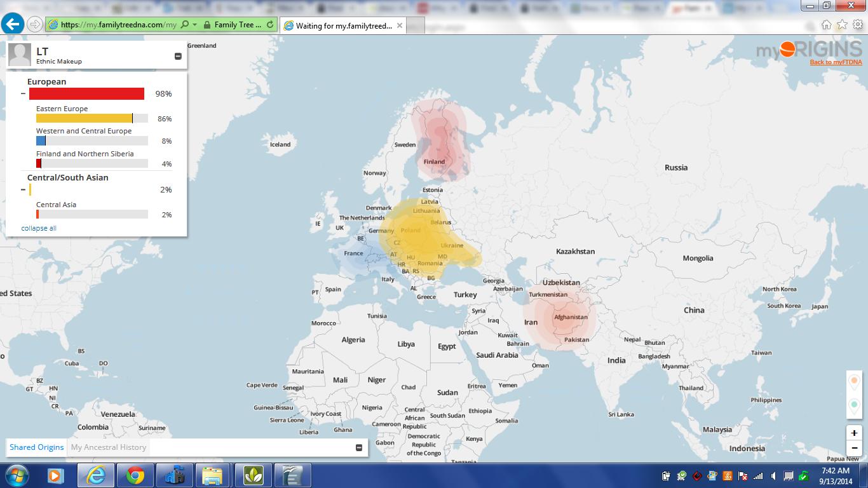
Task: Click the red European 98% bar
Action: point(86,93)
